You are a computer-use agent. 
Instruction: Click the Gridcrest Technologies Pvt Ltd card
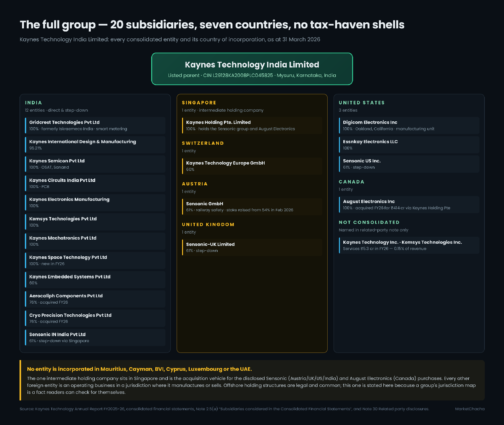pyautogui.click(x=95, y=125)
